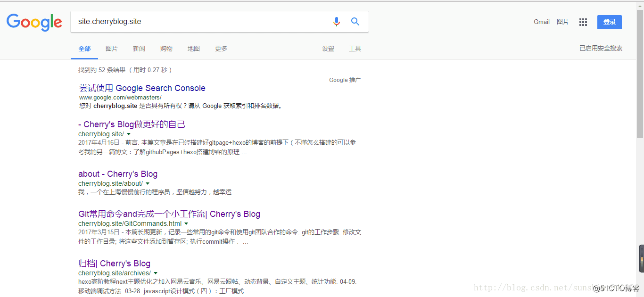Screen dimensions: 644x297
Task: Expand arrow next to cherryblog.site/ URL
Action: [129, 134]
